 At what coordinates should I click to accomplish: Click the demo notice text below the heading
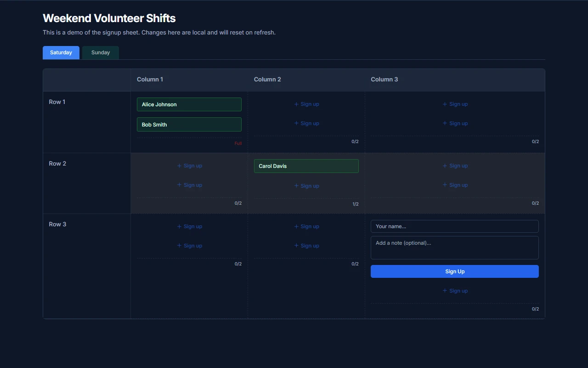[x=159, y=33]
